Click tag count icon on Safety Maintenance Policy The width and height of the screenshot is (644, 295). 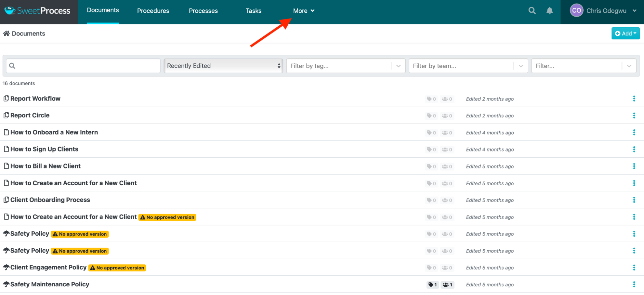432,285
